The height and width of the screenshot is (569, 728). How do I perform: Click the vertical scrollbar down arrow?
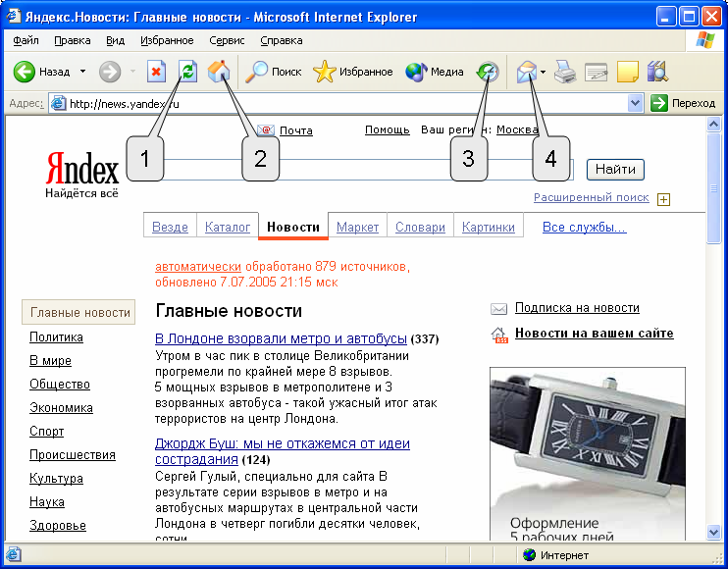click(713, 532)
